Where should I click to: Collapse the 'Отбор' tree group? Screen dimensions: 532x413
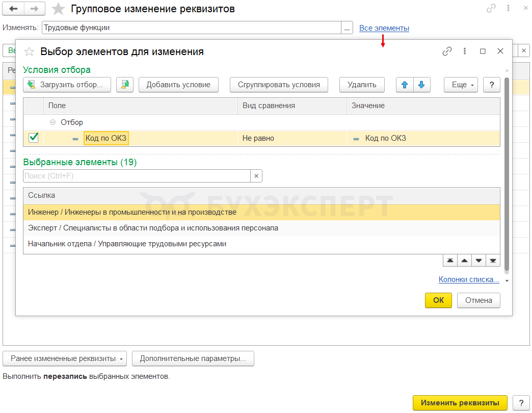pos(53,122)
